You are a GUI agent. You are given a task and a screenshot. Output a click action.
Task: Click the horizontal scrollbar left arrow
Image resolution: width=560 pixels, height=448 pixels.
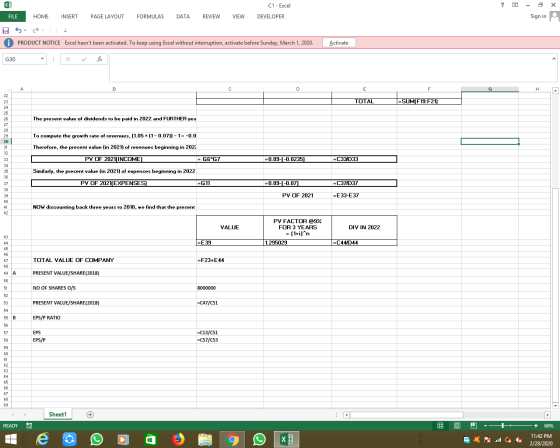[346, 415]
